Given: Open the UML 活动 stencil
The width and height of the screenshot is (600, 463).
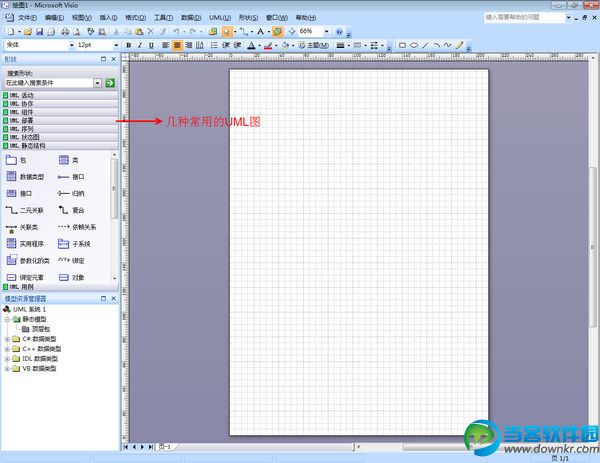Looking at the screenshot, I should coord(60,95).
